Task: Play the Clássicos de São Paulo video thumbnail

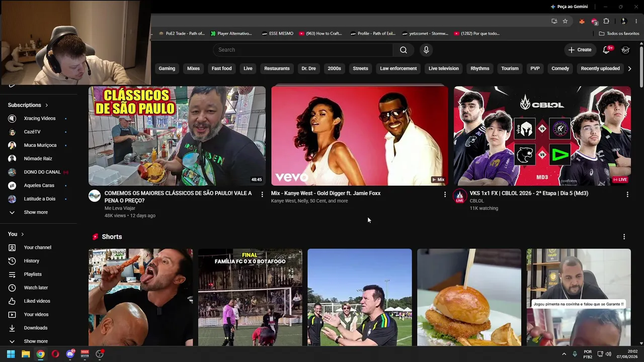Action: (x=177, y=136)
